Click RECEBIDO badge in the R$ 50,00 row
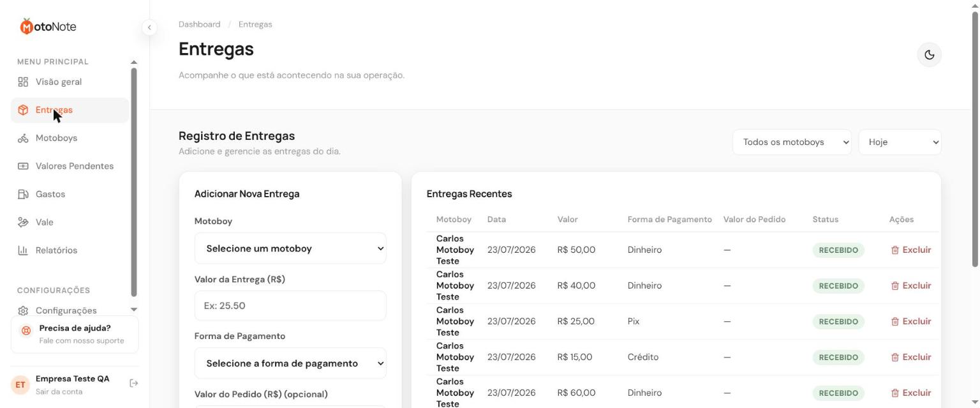 coord(838,250)
